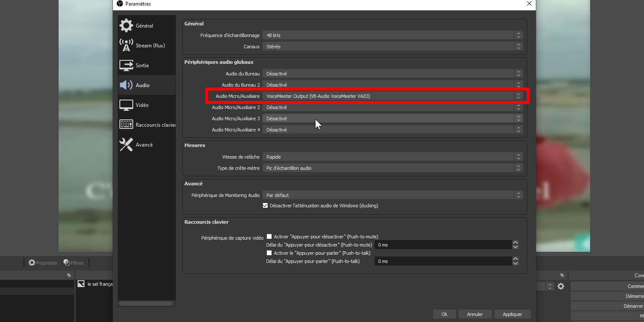644x322 pixels.
Task: Click the Vidéo monitor icon
Action: pyautogui.click(x=126, y=105)
